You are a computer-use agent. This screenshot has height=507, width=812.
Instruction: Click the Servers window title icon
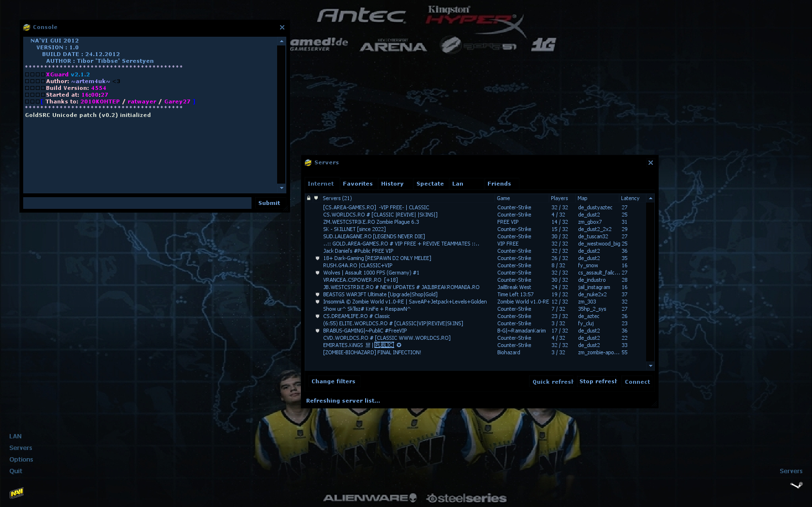click(308, 163)
